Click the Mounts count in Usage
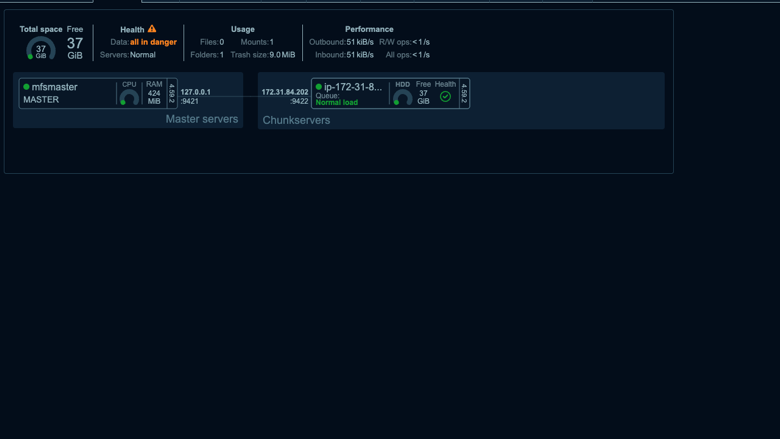 click(x=272, y=42)
